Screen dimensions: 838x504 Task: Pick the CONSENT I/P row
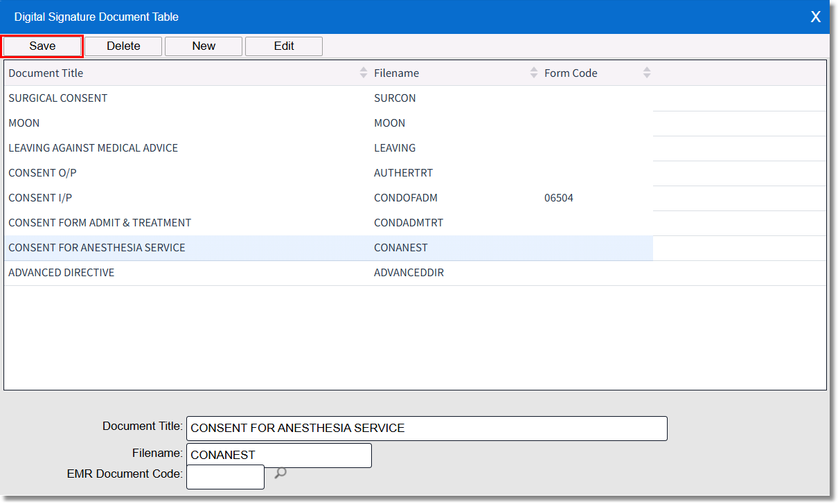point(40,198)
